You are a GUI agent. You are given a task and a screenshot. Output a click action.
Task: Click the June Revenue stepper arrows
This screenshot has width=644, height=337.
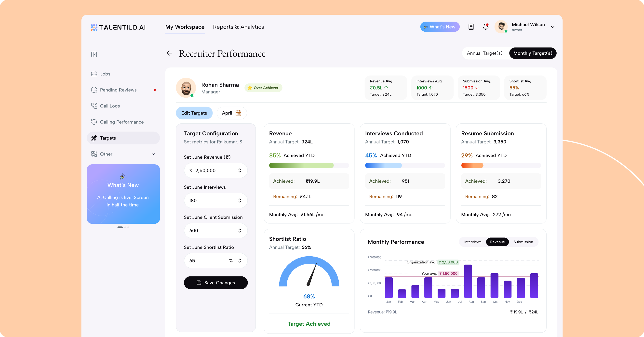point(240,170)
